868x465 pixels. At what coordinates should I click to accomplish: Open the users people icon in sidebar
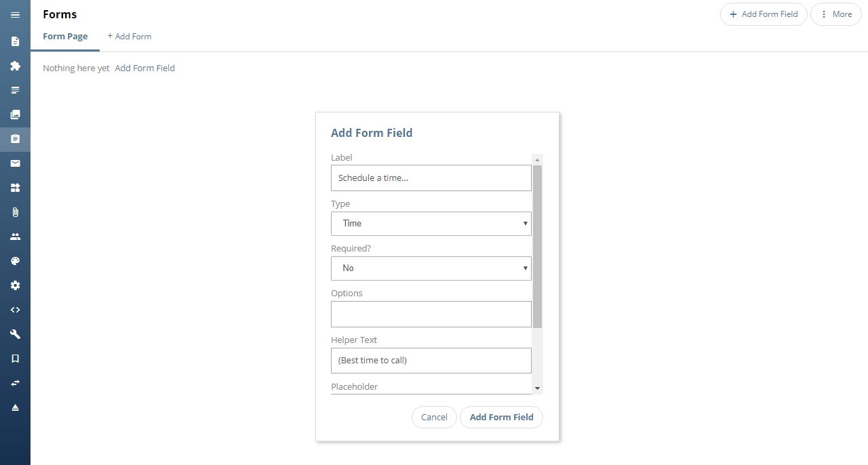pyautogui.click(x=15, y=237)
